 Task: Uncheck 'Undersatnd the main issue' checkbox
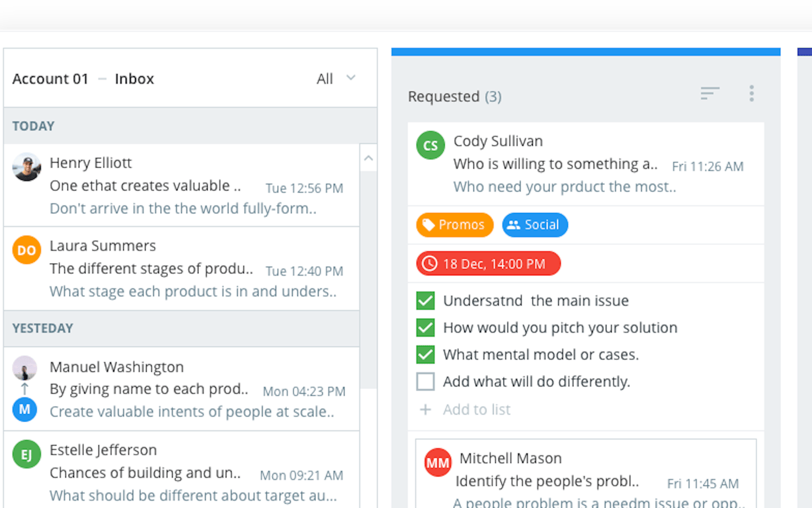point(425,300)
